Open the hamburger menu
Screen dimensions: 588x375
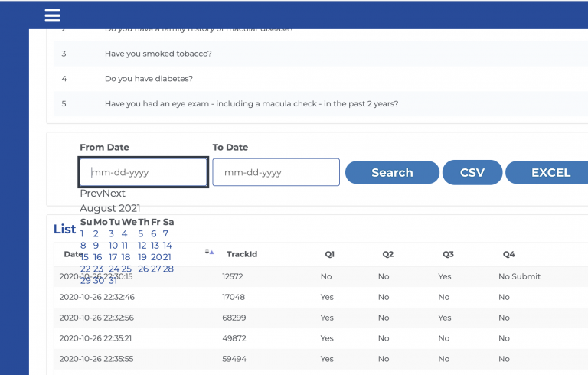pos(52,15)
